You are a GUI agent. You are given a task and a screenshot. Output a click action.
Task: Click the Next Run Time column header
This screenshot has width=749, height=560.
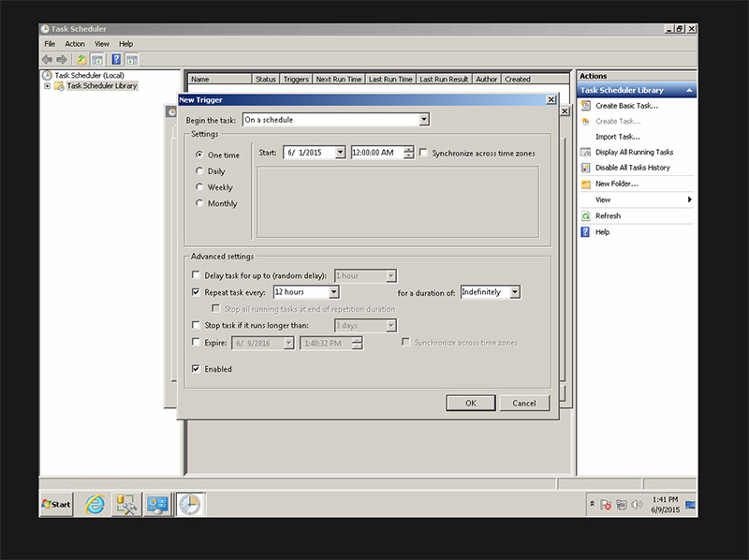pyautogui.click(x=339, y=80)
